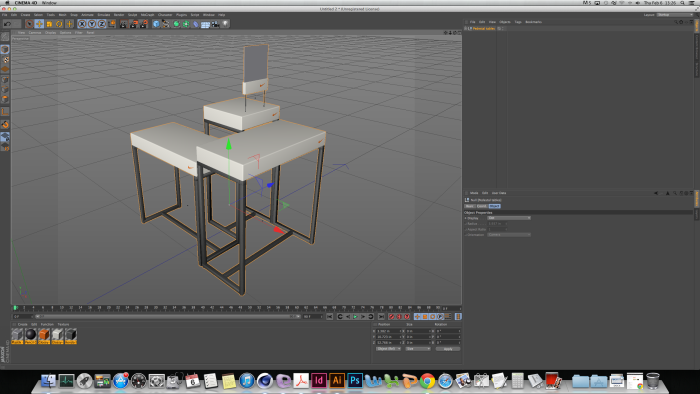The width and height of the screenshot is (700, 394).
Task: Activate the Rotate tool
Action: 59,24
